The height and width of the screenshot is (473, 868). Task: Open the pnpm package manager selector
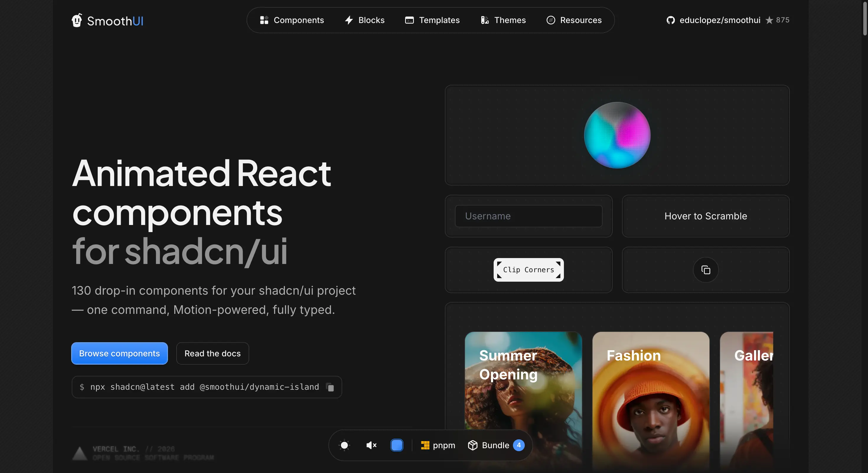[x=438, y=445]
